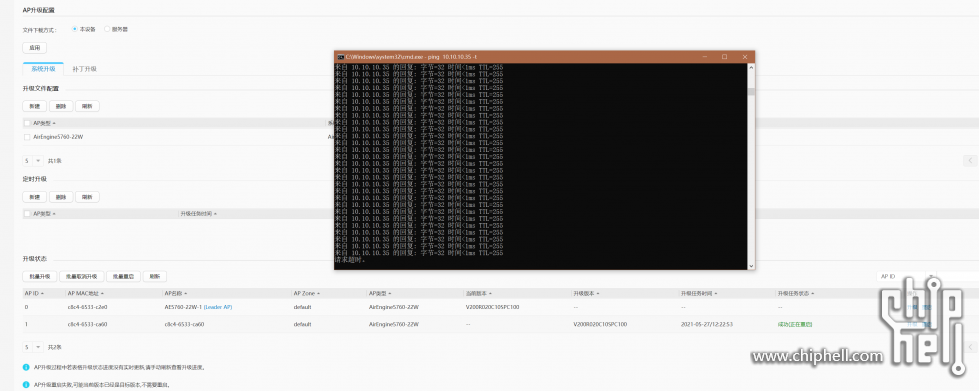Sort by 升级任务状态 column arrow
This screenshot has height=391, width=979.
[x=813, y=293]
